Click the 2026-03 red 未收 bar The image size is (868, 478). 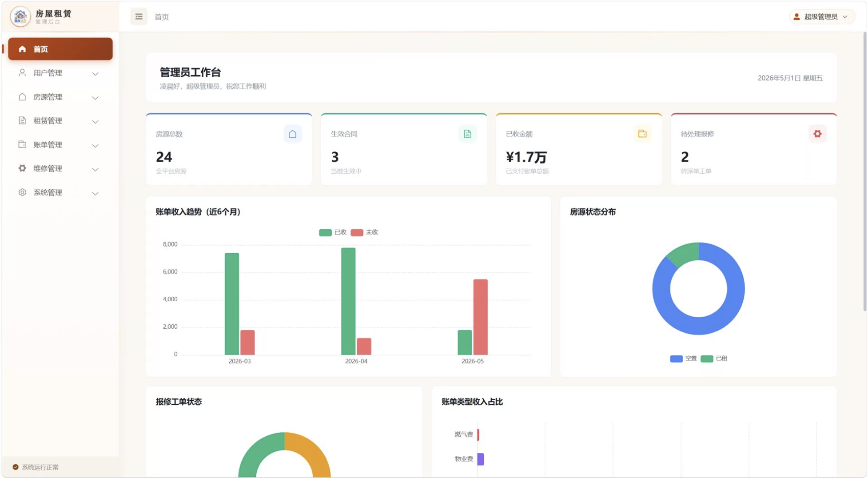247,343
